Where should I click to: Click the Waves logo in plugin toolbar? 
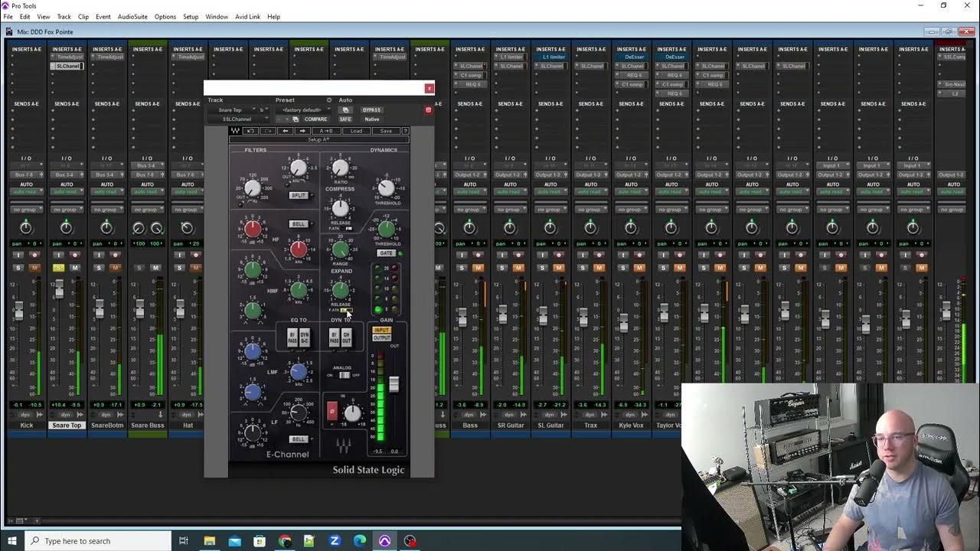point(235,131)
